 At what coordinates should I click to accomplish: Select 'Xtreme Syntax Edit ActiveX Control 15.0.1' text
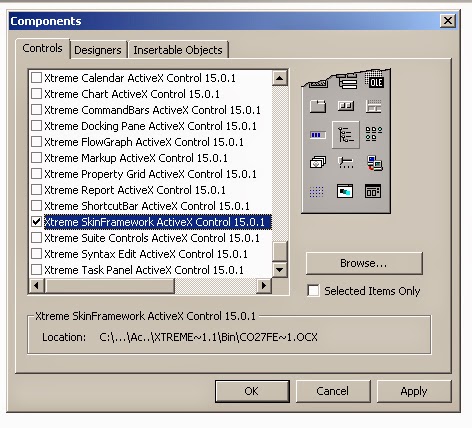(x=146, y=254)
